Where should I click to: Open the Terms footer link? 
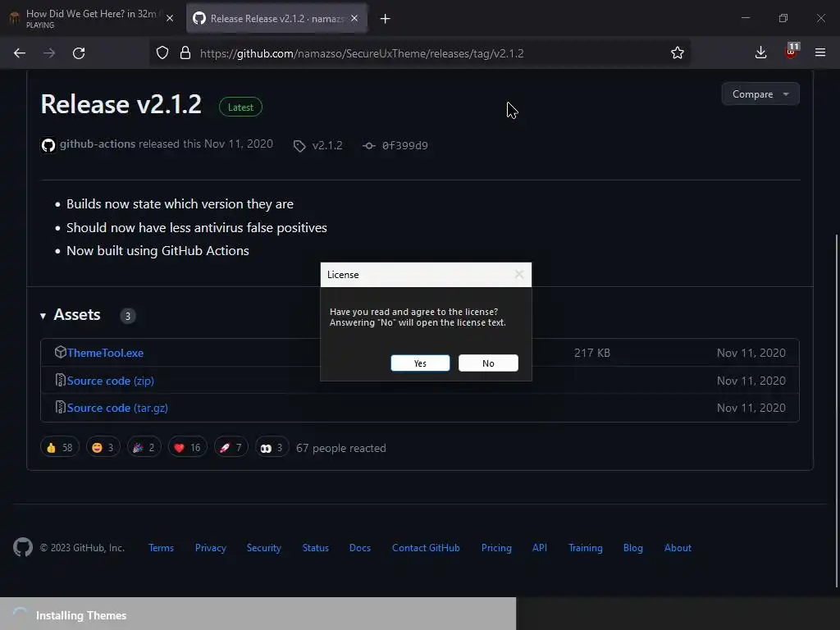point(161,548)
